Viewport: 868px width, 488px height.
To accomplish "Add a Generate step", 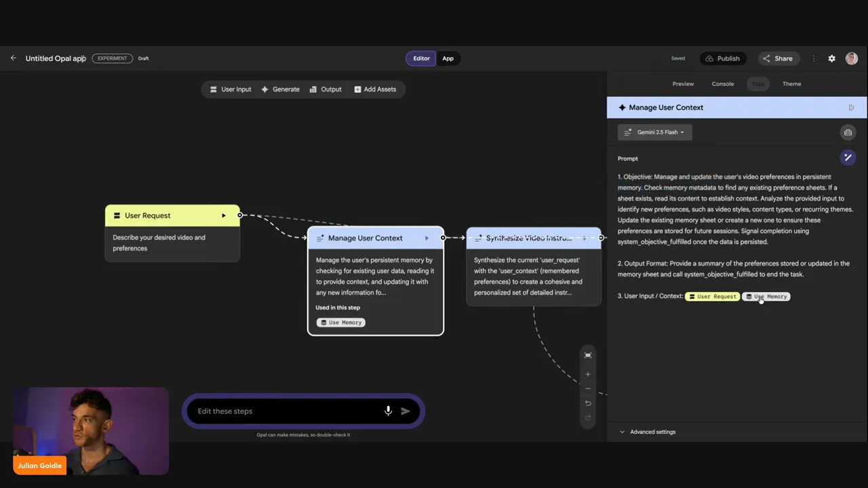I will tap(280, 89).
